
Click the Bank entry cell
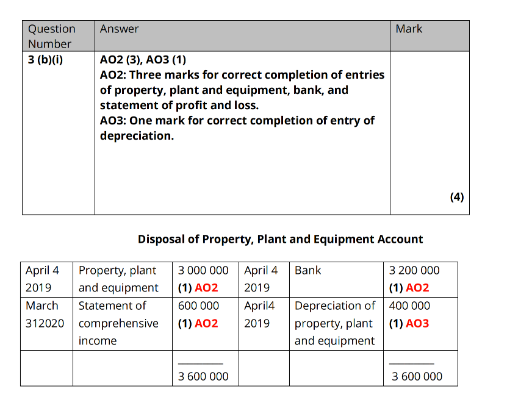click(x=307, y=270)
